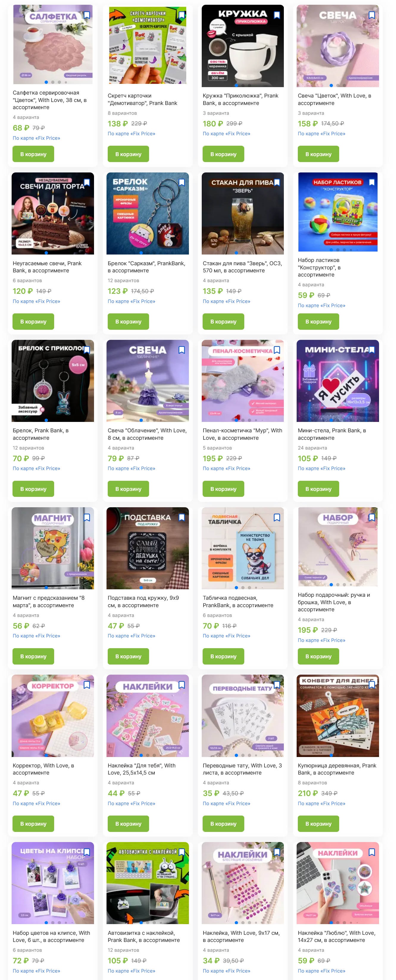
Task: Add Скретч карточки "Демотиватор" to cart
Action: (128, 154)
